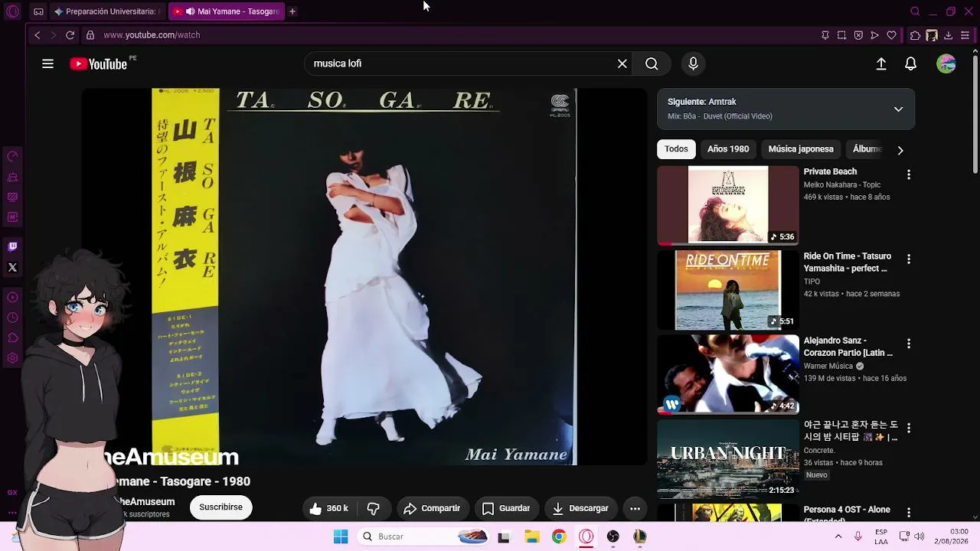Open Easy Setup sliders icon
This screenshot has width=980, height=551.
(x=965, y=35)
